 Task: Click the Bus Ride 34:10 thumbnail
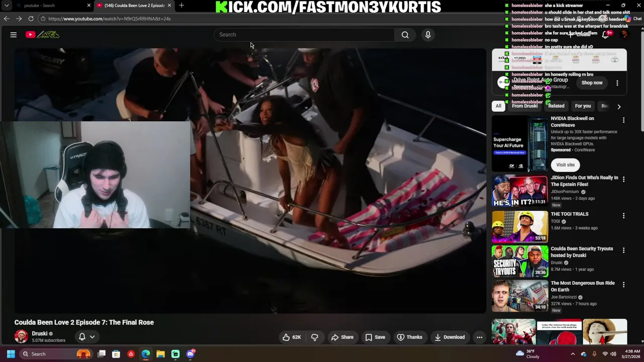[520, 295]
